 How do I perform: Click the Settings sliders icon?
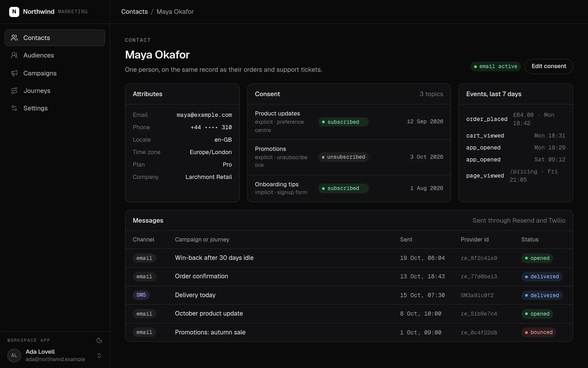coord(14,108)
